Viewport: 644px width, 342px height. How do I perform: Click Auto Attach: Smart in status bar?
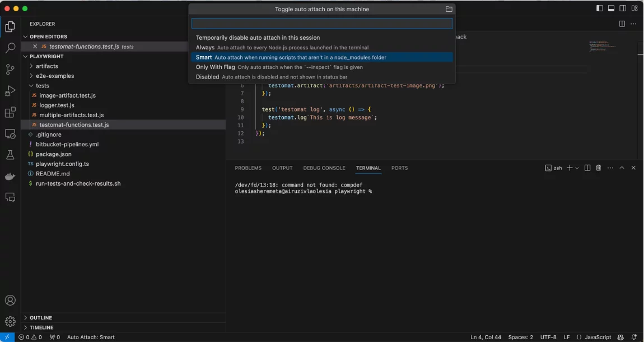pyautogui.click(x=91, y=338)
